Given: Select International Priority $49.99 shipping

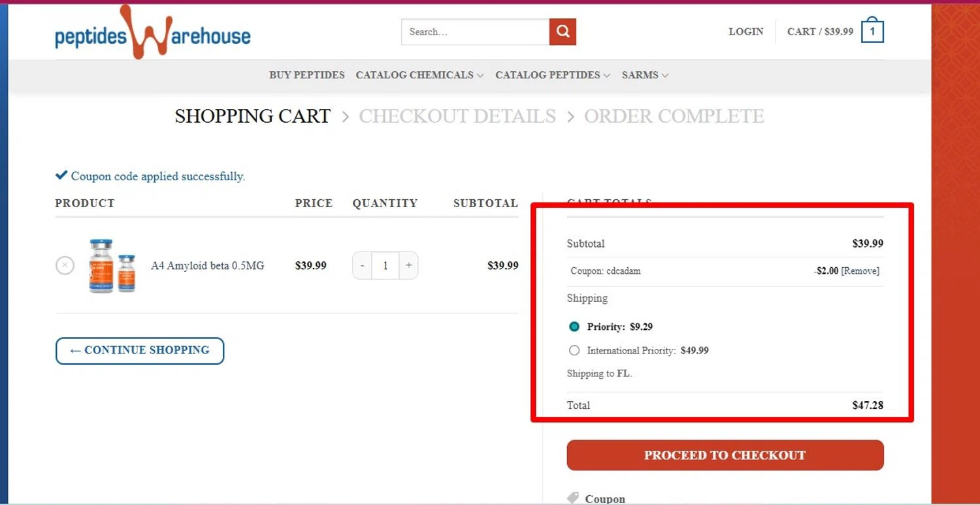Looking at the screenshot, I should click(574, 350).
